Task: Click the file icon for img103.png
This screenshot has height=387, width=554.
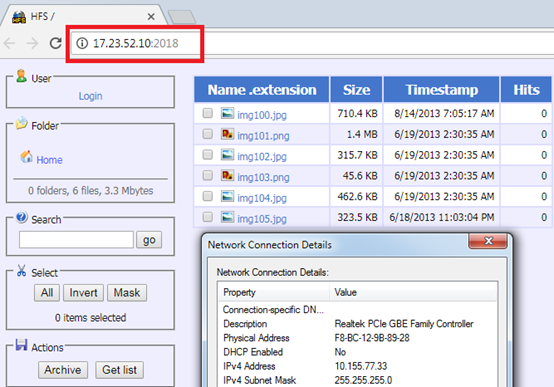Action: click(227, 175)
